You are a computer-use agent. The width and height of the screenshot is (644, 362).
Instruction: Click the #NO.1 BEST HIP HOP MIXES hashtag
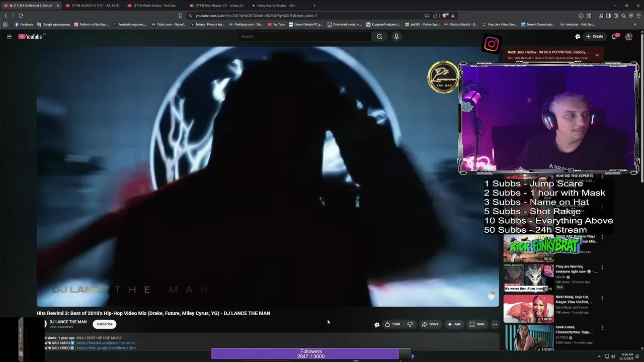[x=99, y=338]
